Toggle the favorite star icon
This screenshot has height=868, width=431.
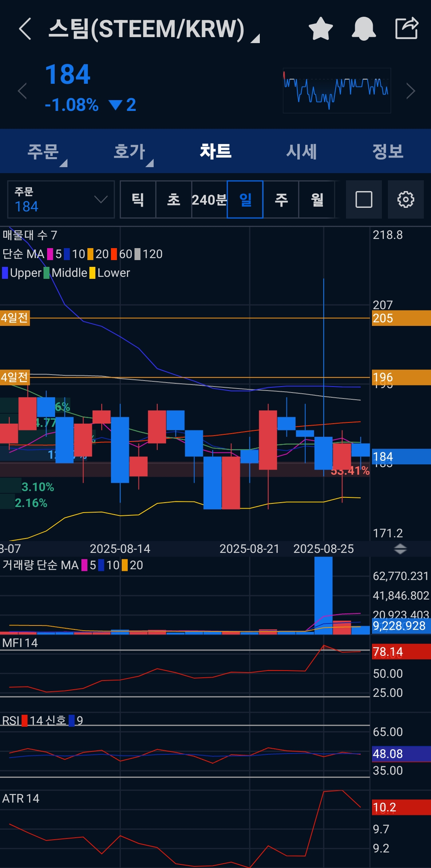click(x=321, y=29)
